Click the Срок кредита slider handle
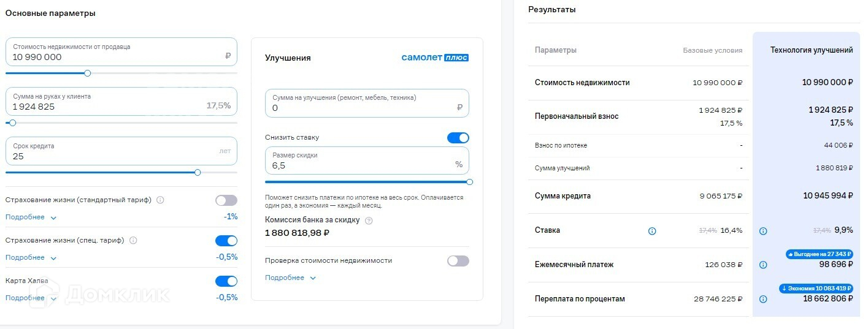Image resolution: width=868 pixels, height=329 pixels. pyautogui.click(x=198, y=173)
